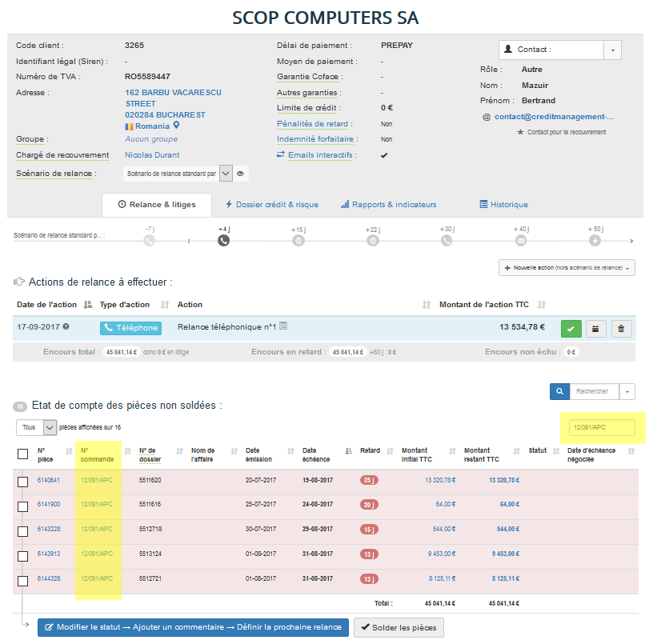This screenshot has height=644, width=657.
Task: Click the +40 J envelope step icon
Action: tap(521, 240)
